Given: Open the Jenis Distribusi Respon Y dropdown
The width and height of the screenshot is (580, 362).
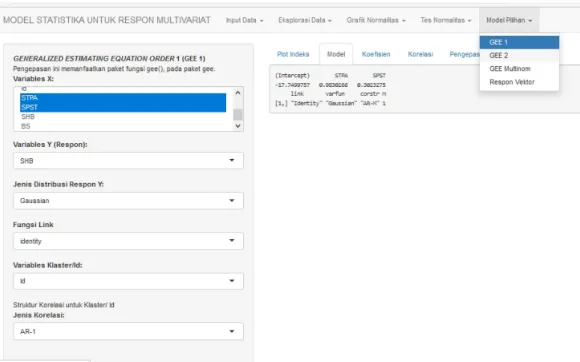Looking at the screenshot, I should pyautogui.click(x=128, y=201).
